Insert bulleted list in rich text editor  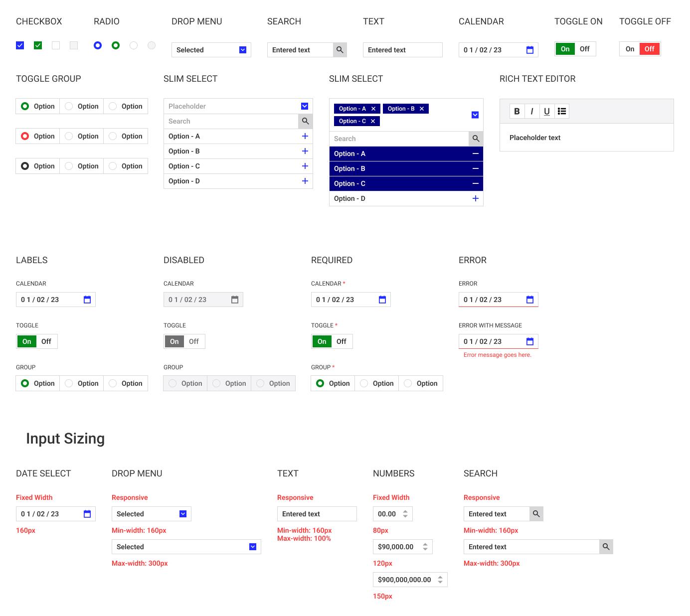[x=562, y=111]
